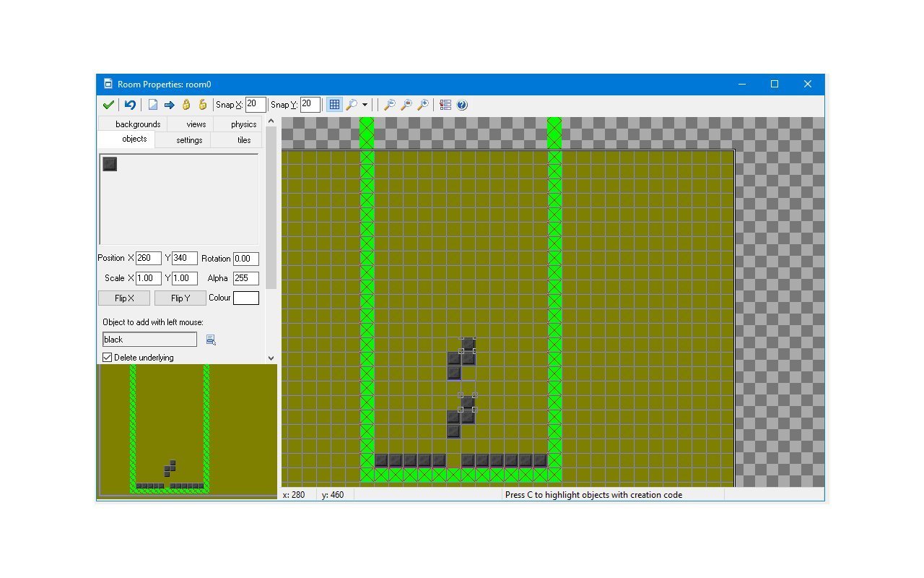Maximize the Room Properties window
This screenshot has height=578, width=924.
click(x=775, y=84)
